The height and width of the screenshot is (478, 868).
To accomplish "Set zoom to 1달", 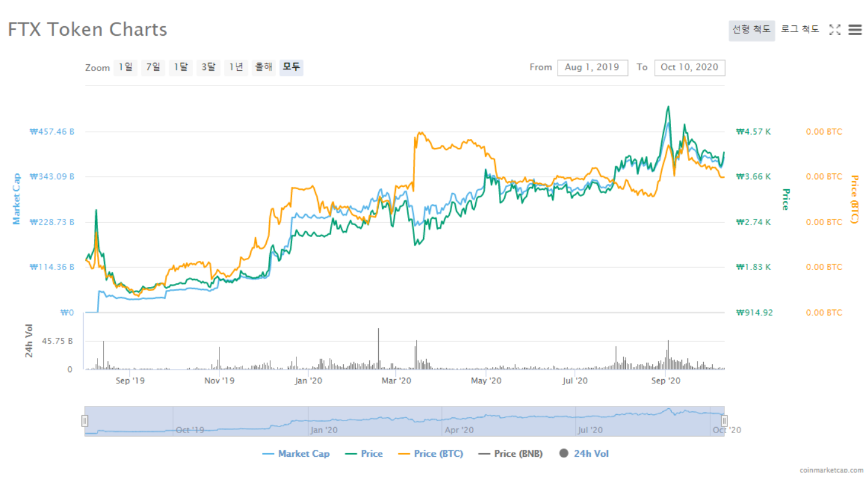I will click(181, 67).
